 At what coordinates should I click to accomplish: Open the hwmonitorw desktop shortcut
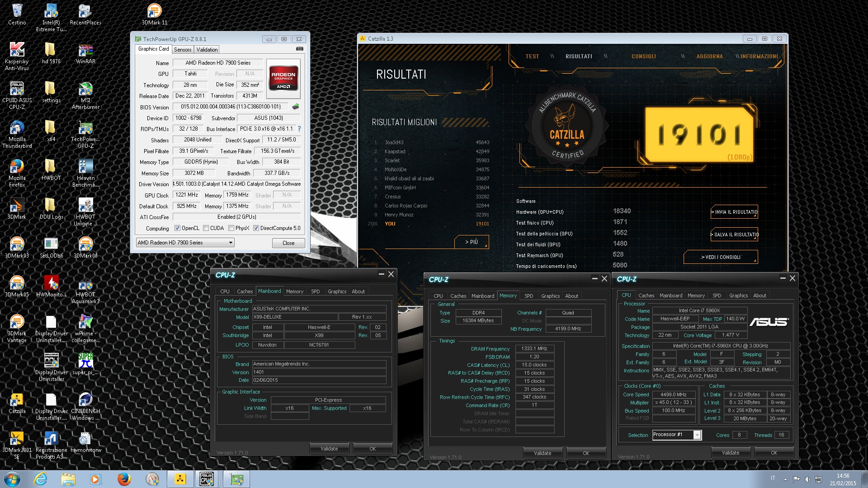click(85, 442)
